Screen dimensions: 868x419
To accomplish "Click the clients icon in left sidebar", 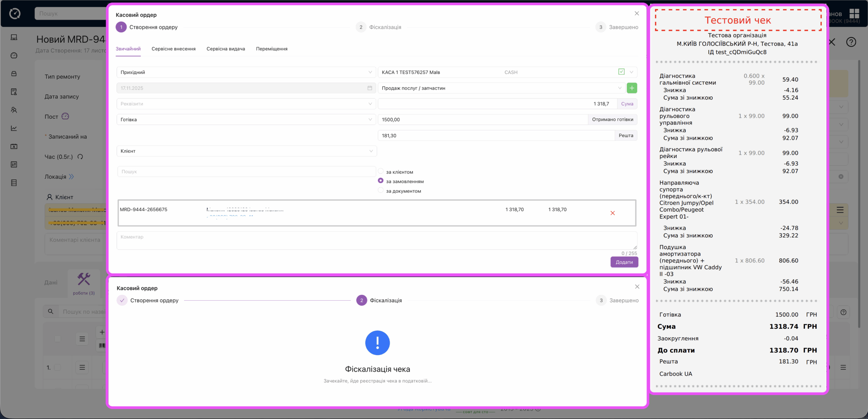I will [14, 110].
